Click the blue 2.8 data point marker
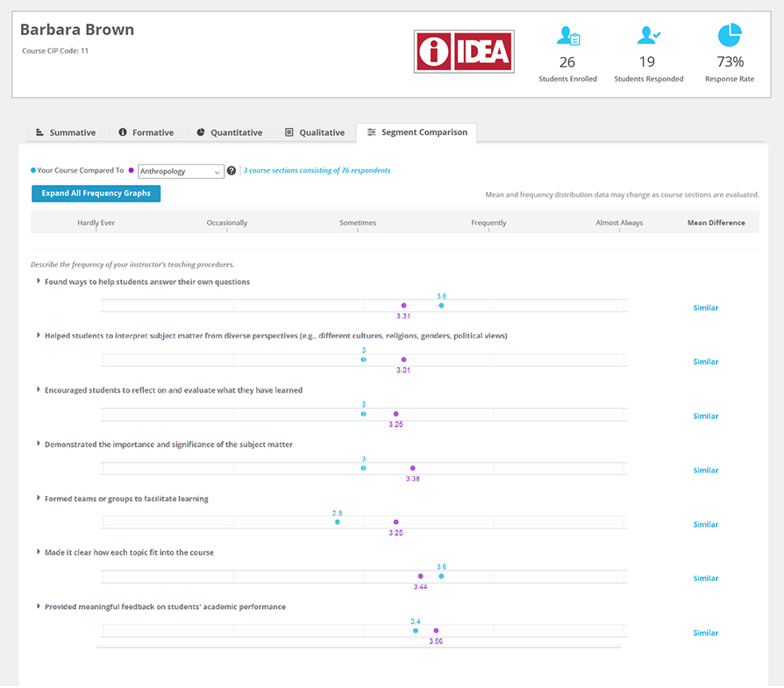Screen dimensions: 784x688 [x=338, y=522]
